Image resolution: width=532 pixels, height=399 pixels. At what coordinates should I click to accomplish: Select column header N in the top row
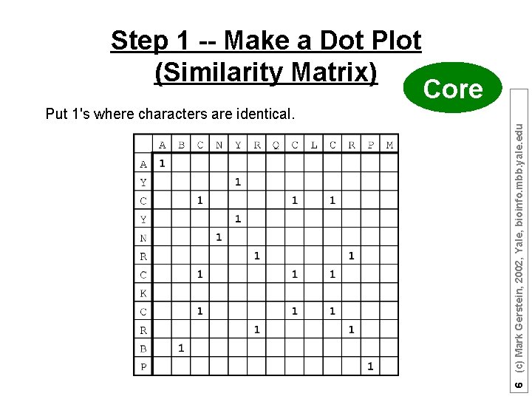pyautogui.click(x=219, y=145)
